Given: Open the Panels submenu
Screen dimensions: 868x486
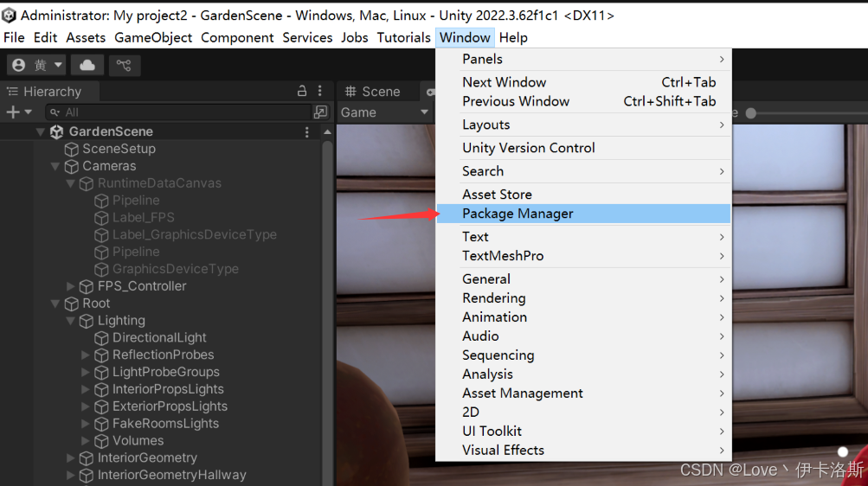Looking at the screenshot, I should 583,59.
